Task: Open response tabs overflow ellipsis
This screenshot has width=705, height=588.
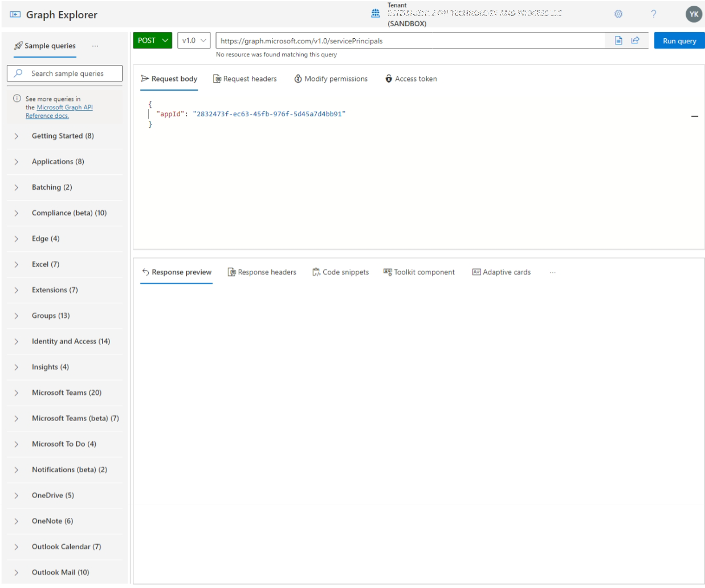Action: point(552,272)
